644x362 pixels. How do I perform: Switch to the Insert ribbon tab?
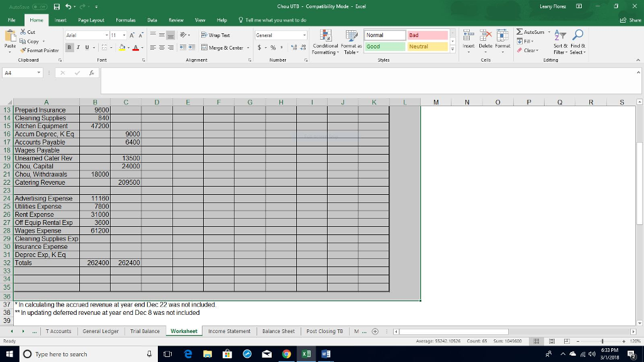(x=60, y=20)
